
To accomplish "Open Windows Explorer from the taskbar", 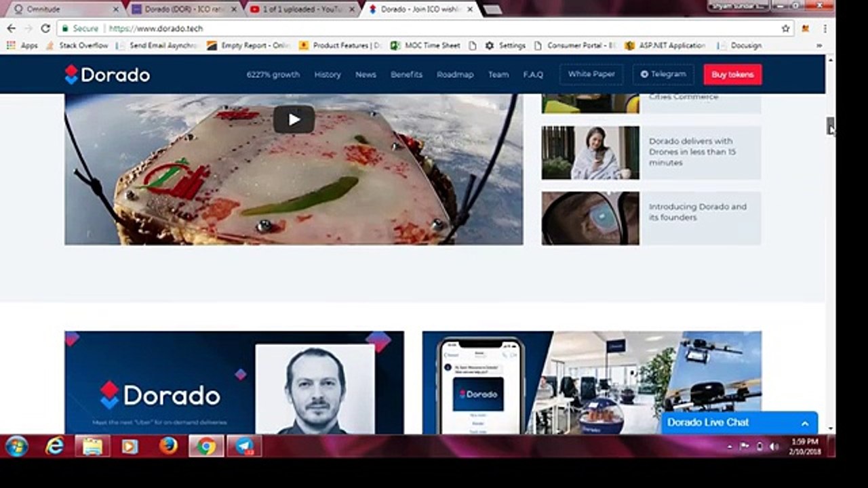I will [93, 446].
